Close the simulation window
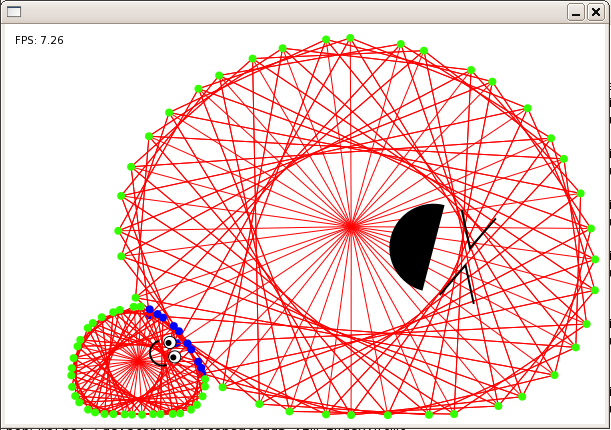This screenshot has height=430, width=611. point(596,12)
